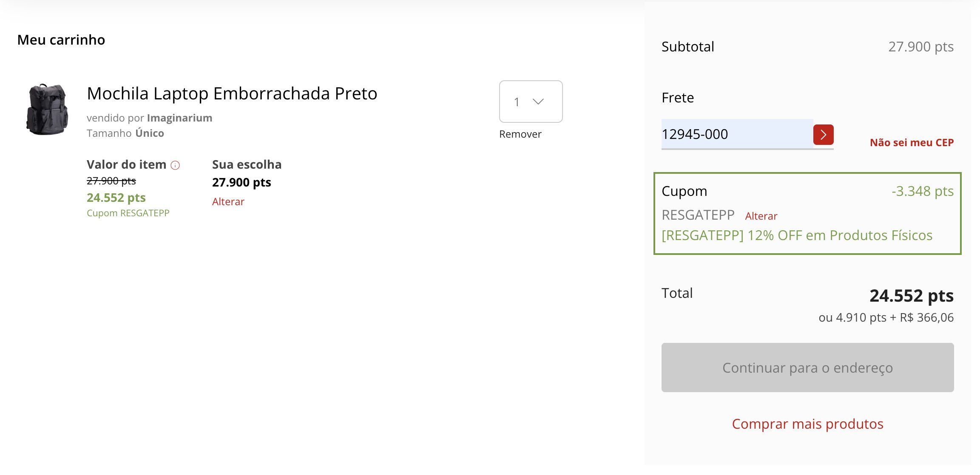Image resolution: width=980 pixels, height=475 pixels.
Task: Open the item quantity dropdown
Action: coord(530,102)
